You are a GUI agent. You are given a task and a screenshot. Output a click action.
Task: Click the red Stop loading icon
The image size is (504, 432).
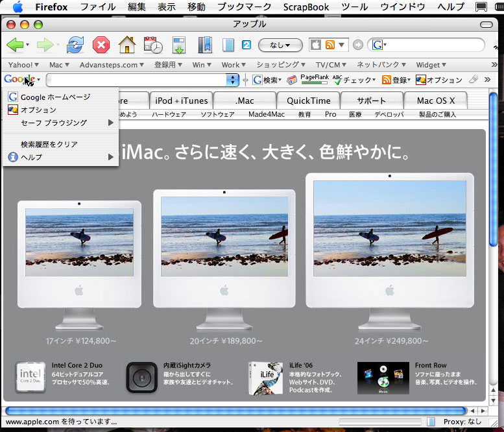(101, 45)
